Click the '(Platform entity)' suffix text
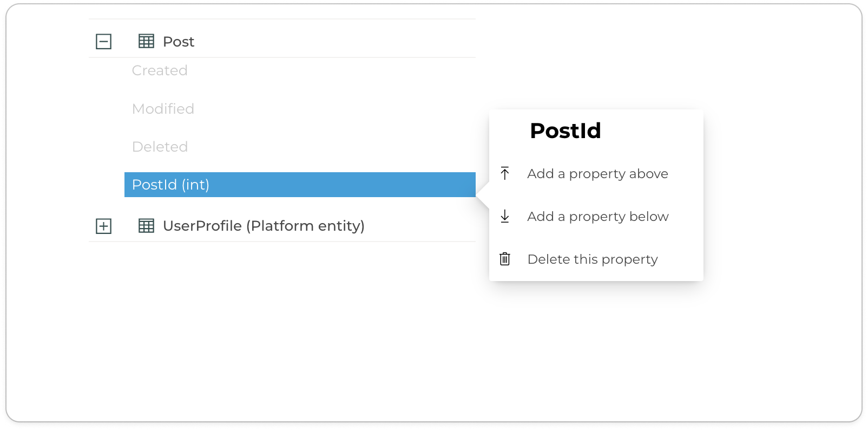This screenshot has height=430, width=868. pyautogui.click(x=306, y=226)
